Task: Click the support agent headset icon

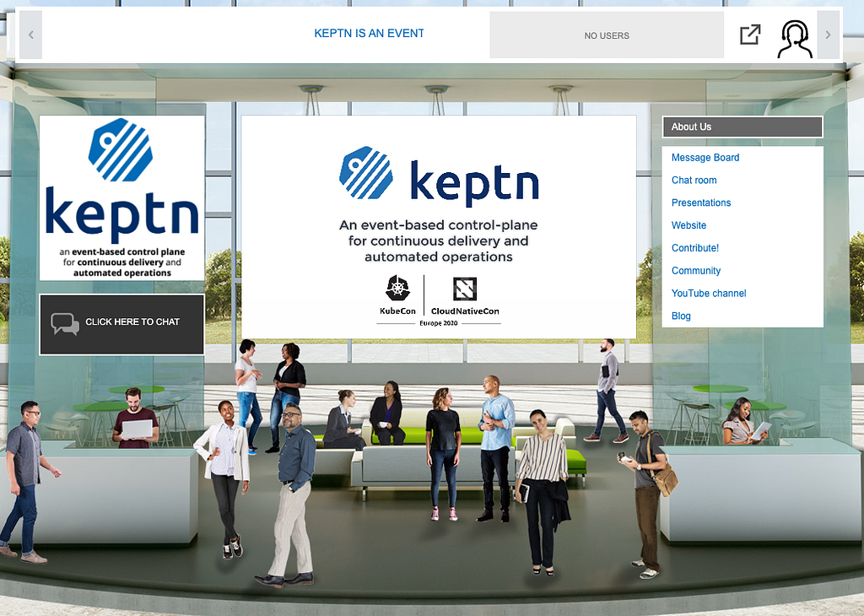Action: pos(795,39)
